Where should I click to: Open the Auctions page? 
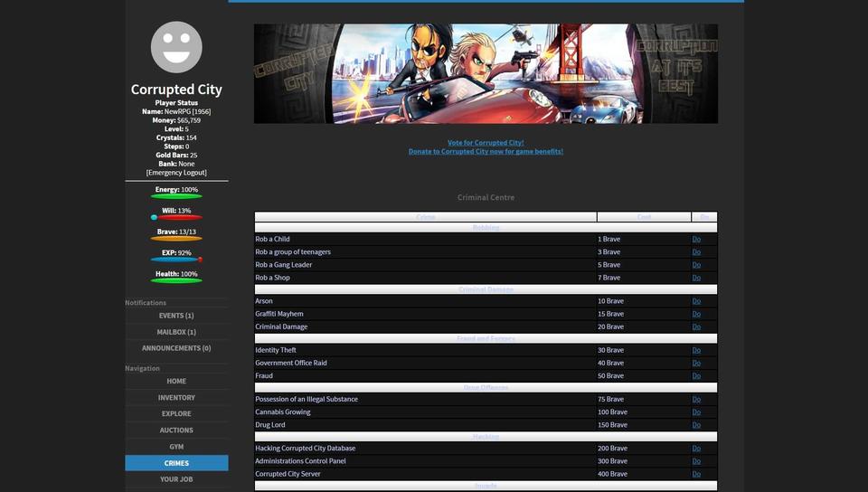pyautogui.click(x=176, y=430)
